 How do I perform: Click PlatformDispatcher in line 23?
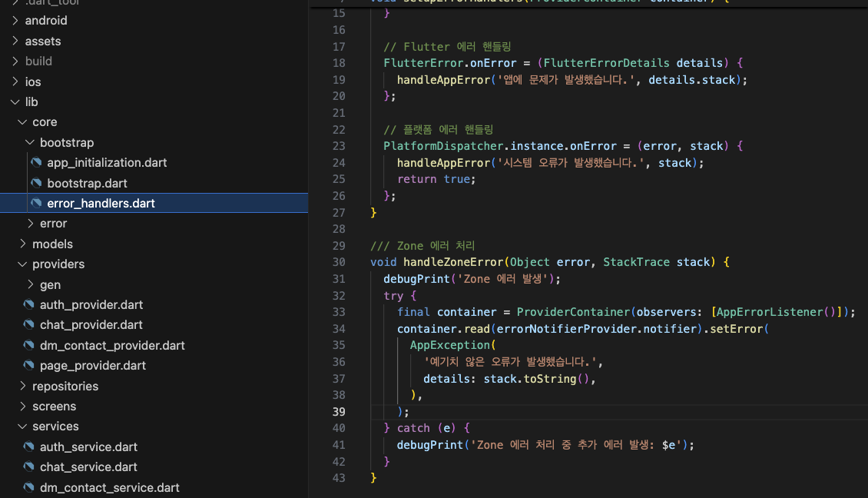[x=443, y=146]
